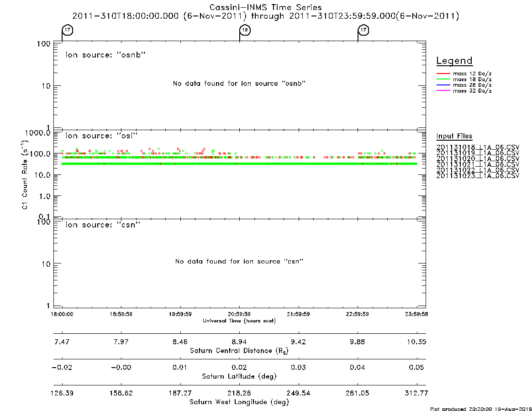
Task: Click 'No data found for ion source "osnb"'
Action: [x=239, y=84]
